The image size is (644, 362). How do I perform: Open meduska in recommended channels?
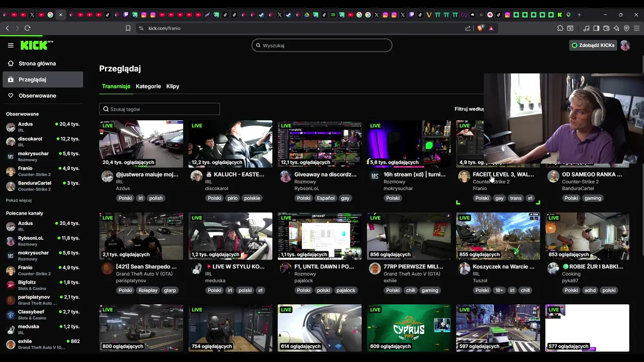43,329
